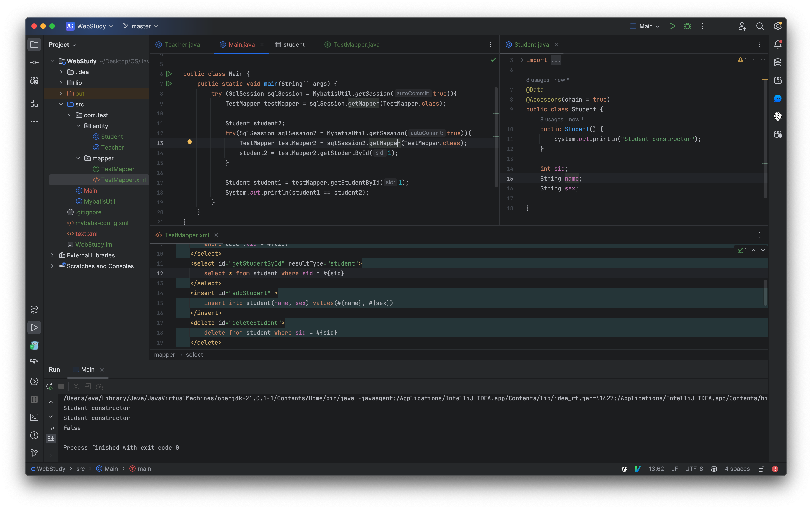
Task: Click the mapper breadcrumb under TestMapper.xml
Action: click(x=164, y=354)
